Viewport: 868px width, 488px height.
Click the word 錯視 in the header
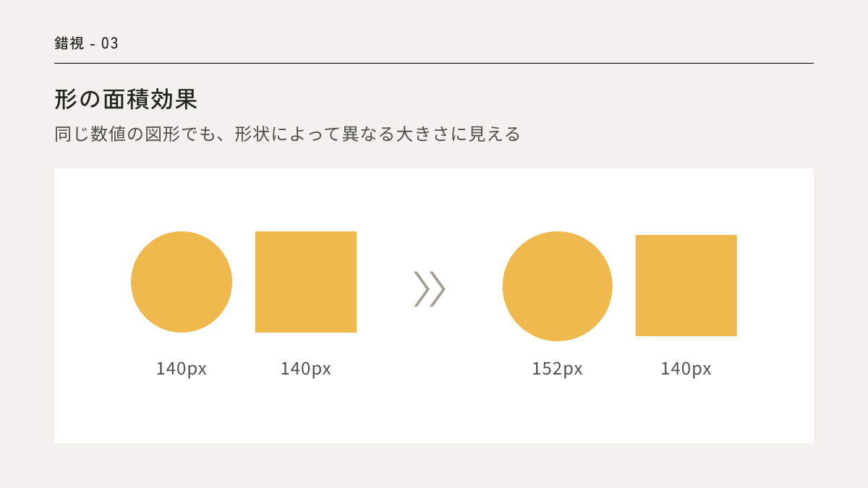pos(69,43)
